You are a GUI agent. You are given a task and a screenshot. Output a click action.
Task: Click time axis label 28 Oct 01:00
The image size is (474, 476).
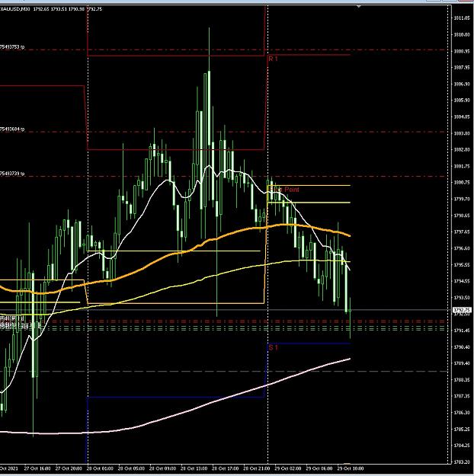pos(100,468)
